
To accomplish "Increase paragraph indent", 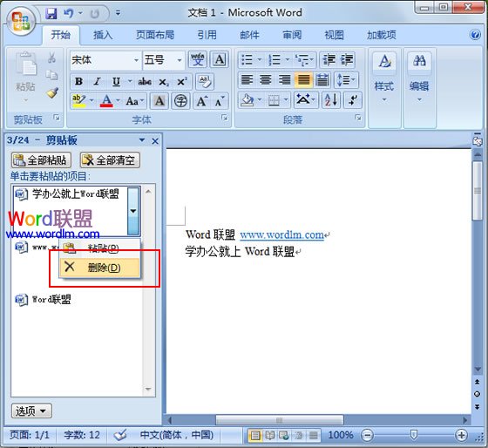I will (x=347, y=59).
